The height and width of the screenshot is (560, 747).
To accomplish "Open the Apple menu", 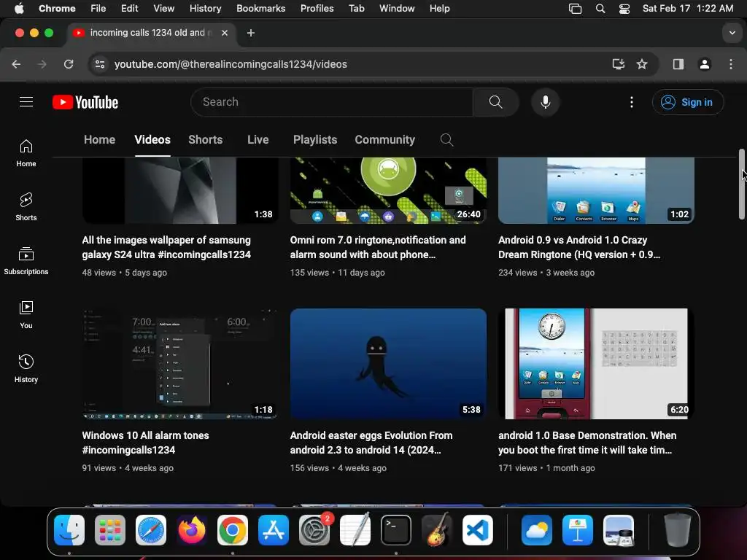I will [x=19, y=8].
